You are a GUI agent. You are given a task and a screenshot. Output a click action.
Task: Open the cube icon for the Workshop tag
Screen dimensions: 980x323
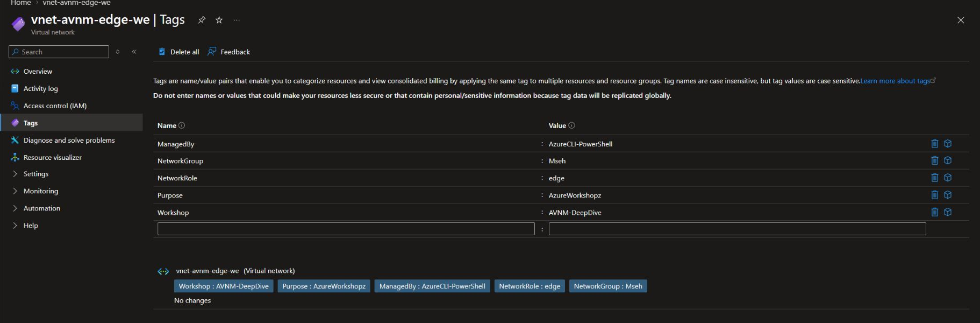pos(948,212)
